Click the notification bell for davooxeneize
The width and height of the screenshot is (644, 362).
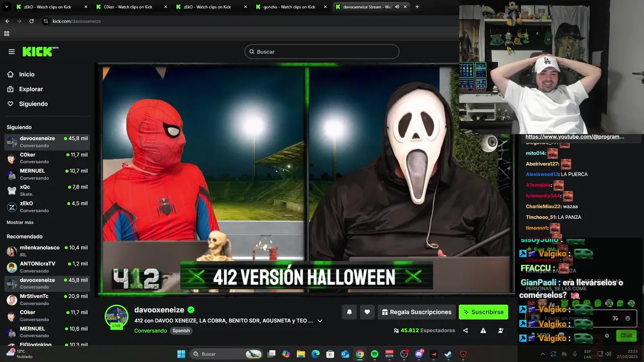349,312
